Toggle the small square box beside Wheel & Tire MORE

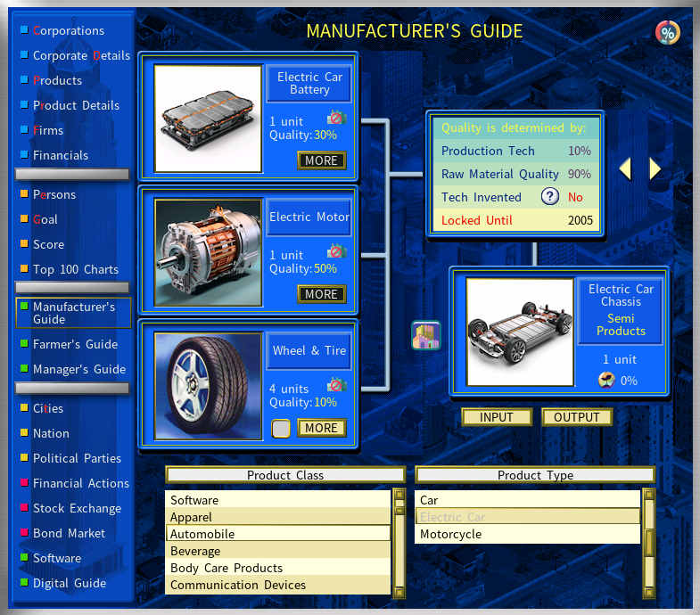click(x=281, y=429)
